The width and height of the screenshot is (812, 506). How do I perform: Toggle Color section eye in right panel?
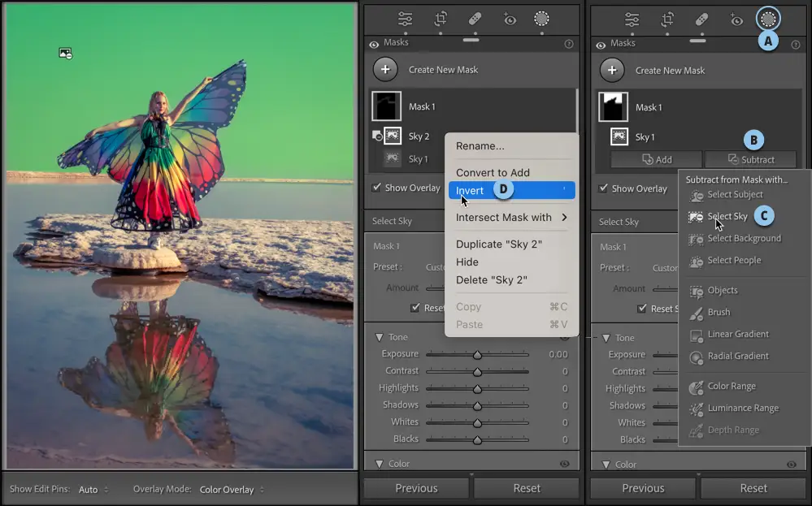[x=792, y=465]
